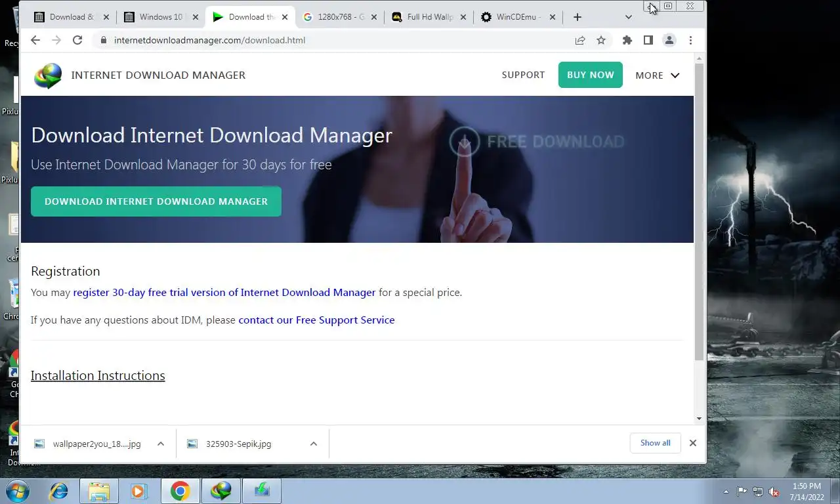Screen dimensions: 840x504
Task: Click the page vertical scrollbar thumb
Action: click(699, 211)
